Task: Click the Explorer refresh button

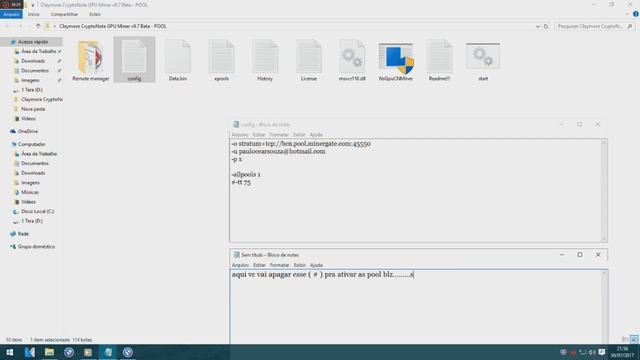Action: click(546, 26)
